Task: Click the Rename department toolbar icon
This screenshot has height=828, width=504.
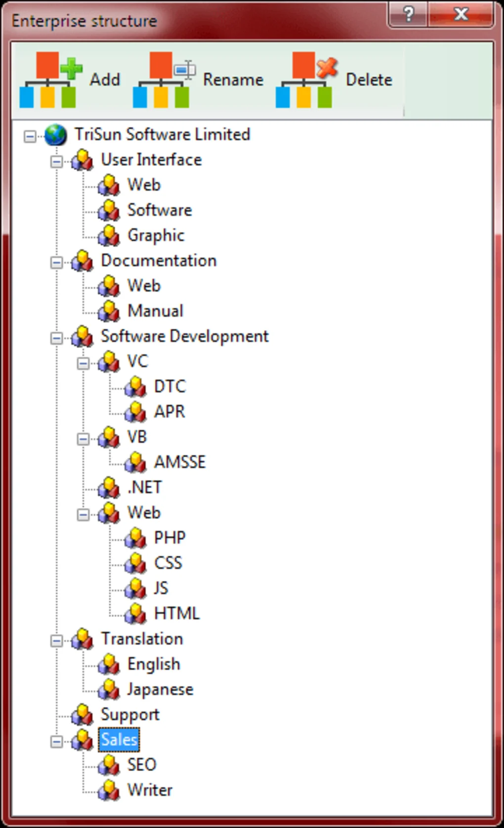Action: [x=164, y=80]
